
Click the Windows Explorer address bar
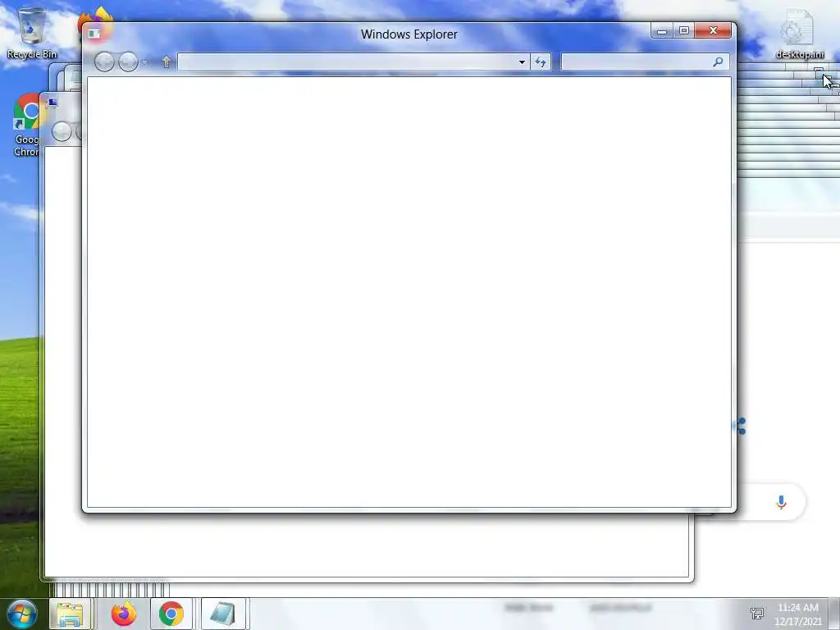(x=354, y=62)
